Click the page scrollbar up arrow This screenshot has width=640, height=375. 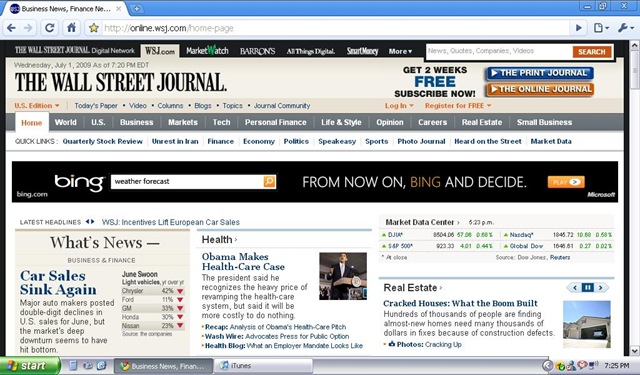coord(635,45)
